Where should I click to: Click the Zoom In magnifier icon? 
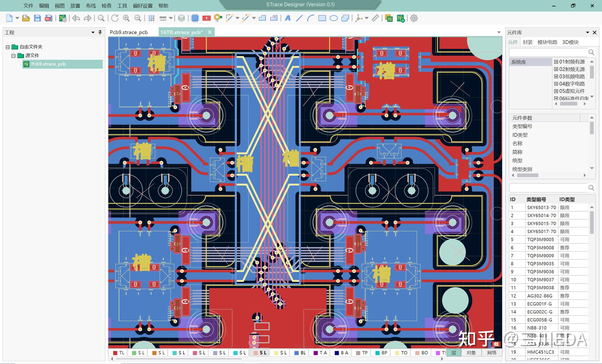click(126, 18)
